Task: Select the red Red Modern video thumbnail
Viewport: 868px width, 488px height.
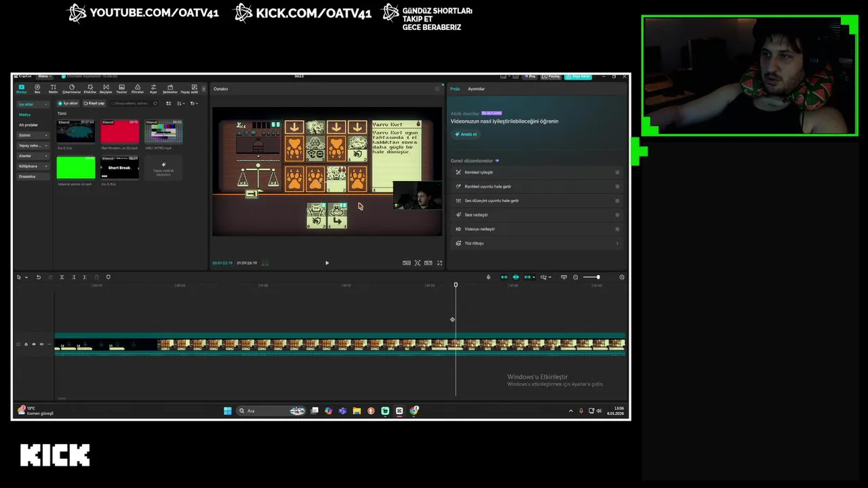Action: 120,131
